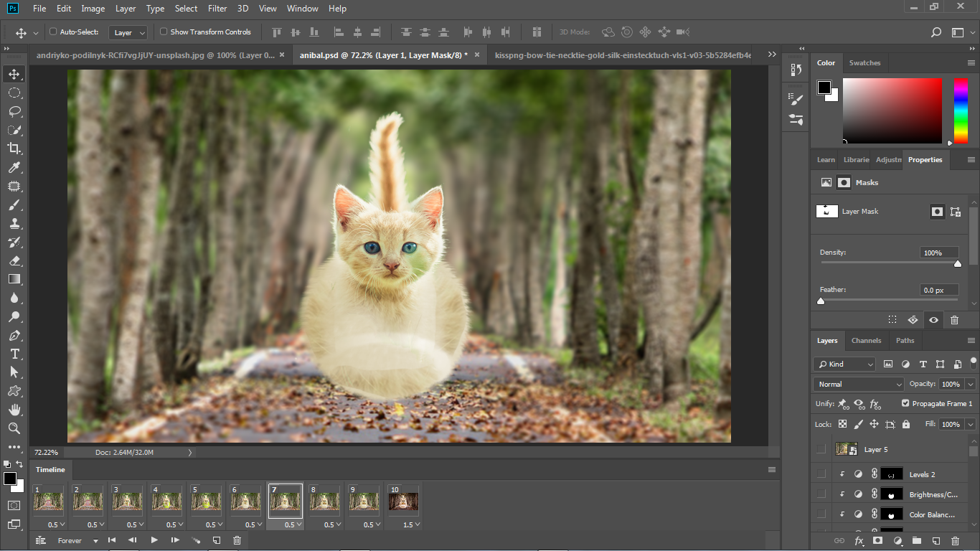980x551 pixels.
Task: Select the Eraser tool
Action: click(14, 260)
